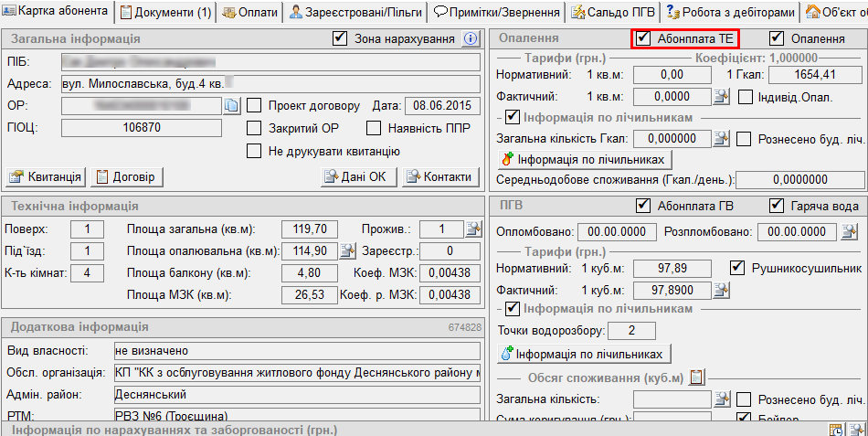Screen dimensions: 868x436
Task: Toggle the Абонплата ТЕ checkbox
Action: point(644,38)
